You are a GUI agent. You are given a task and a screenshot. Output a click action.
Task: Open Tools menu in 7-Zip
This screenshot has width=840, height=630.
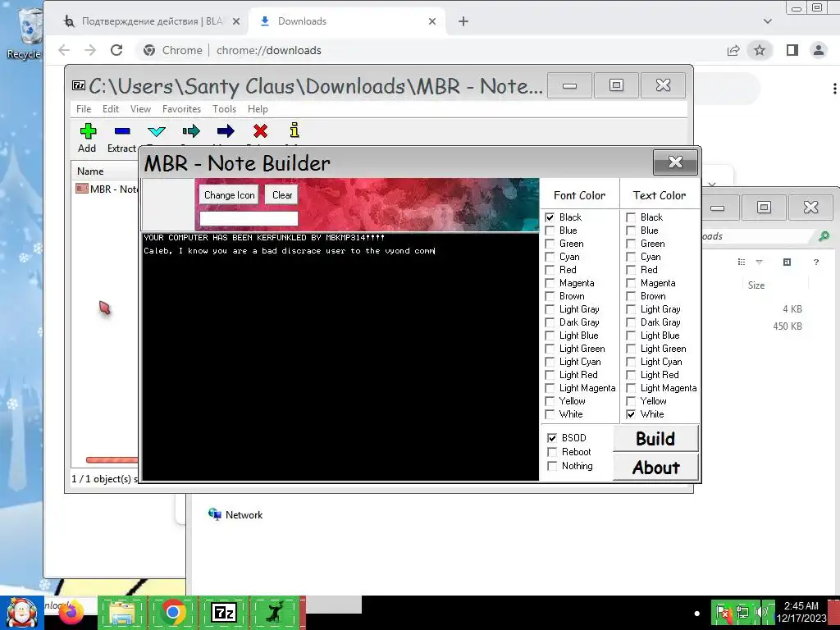click(x=224, y=109)
